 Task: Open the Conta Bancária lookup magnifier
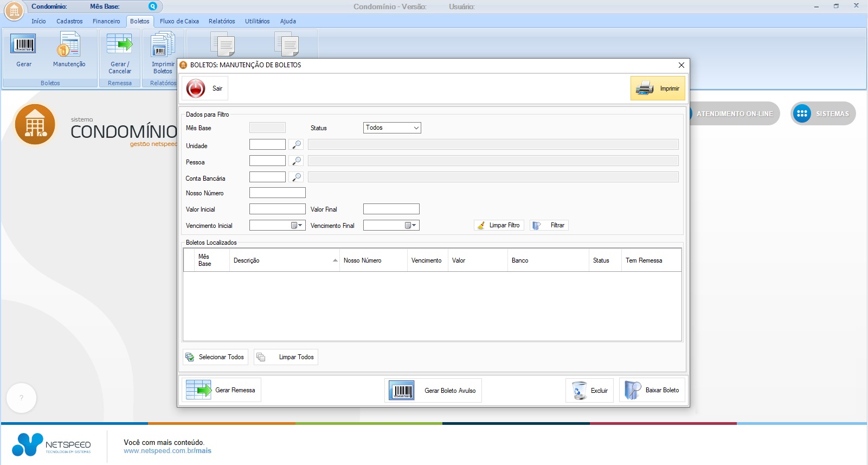click(296, 177)
